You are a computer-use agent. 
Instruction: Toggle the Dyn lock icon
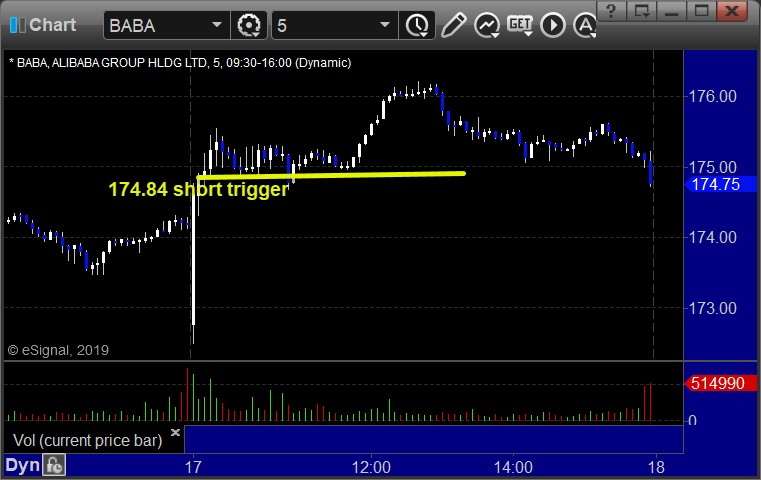(x=54, y=465)
